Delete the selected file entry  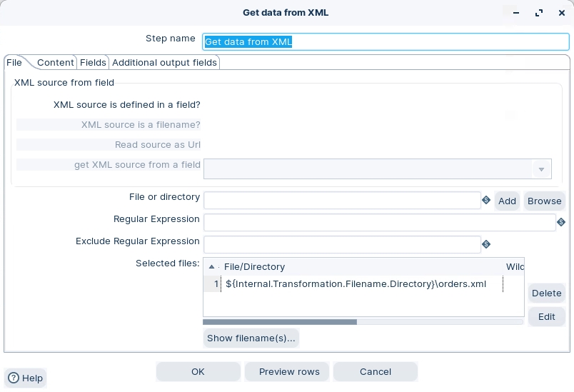[x=546, y=293]
